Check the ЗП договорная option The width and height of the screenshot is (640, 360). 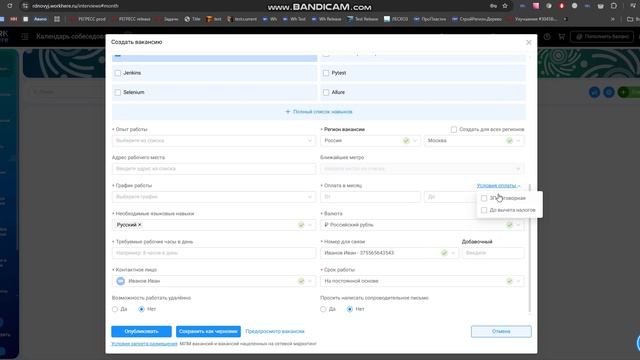(x=484, y=198)
